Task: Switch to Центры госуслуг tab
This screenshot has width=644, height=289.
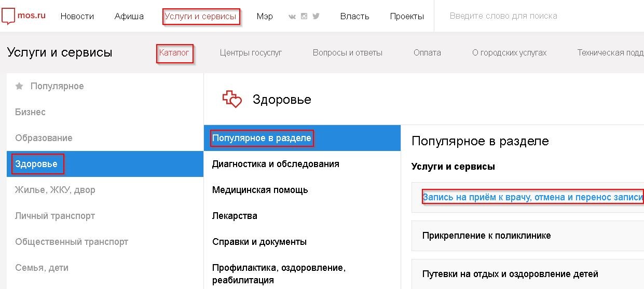Action: (x=251, y=52)
